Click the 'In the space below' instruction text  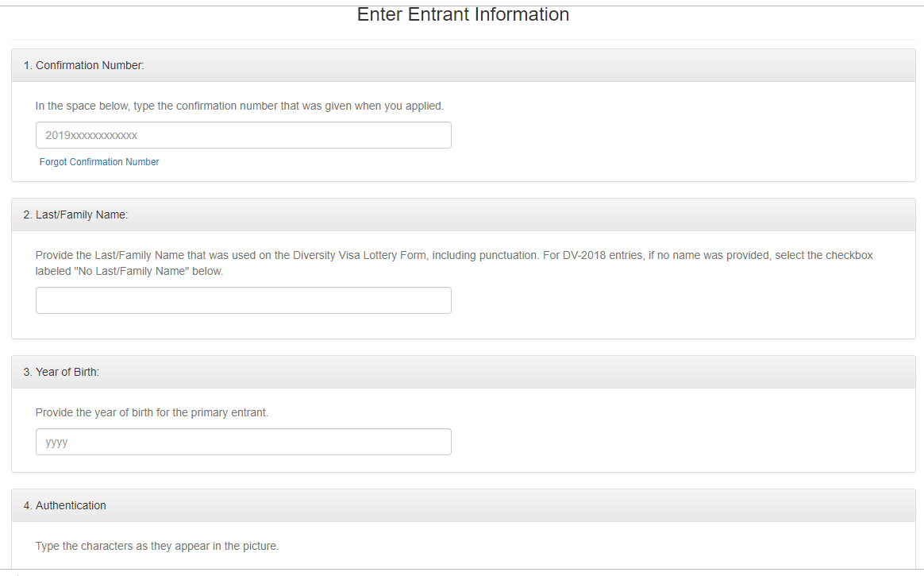pos(83,106)
